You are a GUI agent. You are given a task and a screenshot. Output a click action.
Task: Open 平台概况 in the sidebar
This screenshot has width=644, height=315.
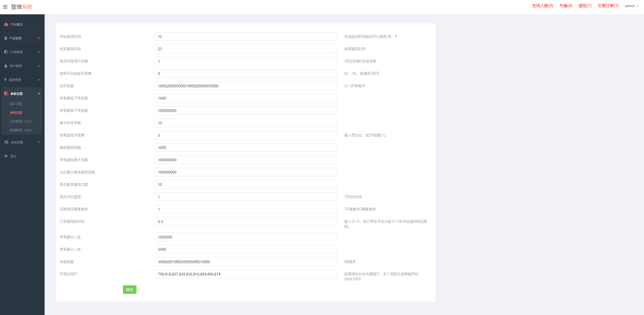point(16,24)
